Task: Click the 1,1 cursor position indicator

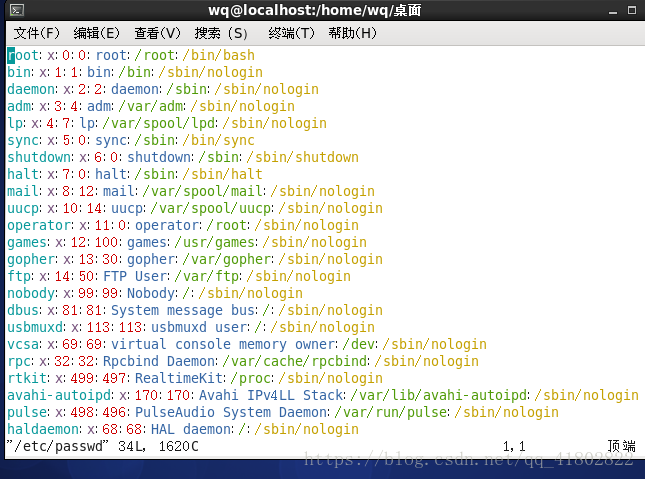Action: pyautogui.click(x=514, y=446)
